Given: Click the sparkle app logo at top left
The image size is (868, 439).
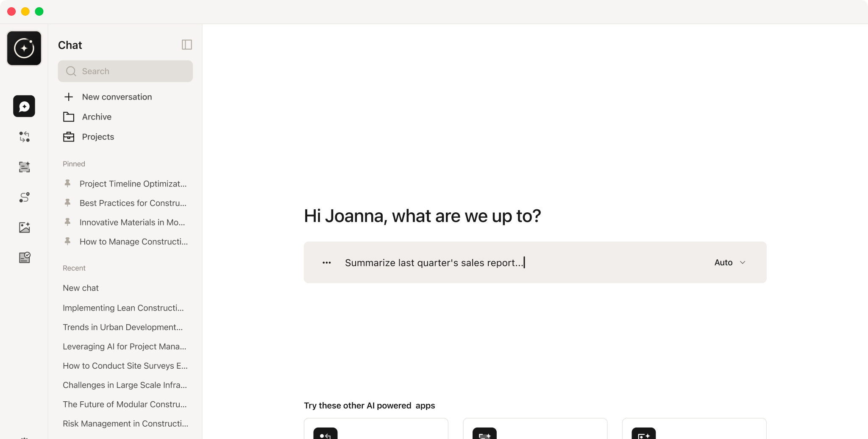Looking at the screenshot, I should pyautogui.click(x=24, y=48).
